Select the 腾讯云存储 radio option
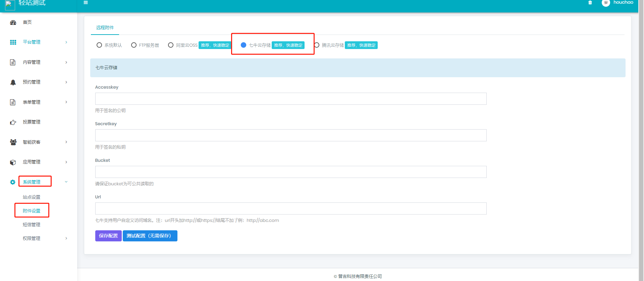This screenshot has height=281, width=644. coord(317,45)
